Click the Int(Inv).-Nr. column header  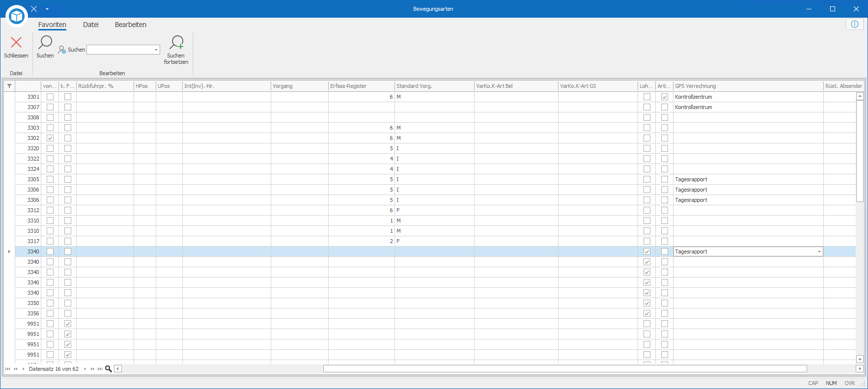click(x=227, y=86)
